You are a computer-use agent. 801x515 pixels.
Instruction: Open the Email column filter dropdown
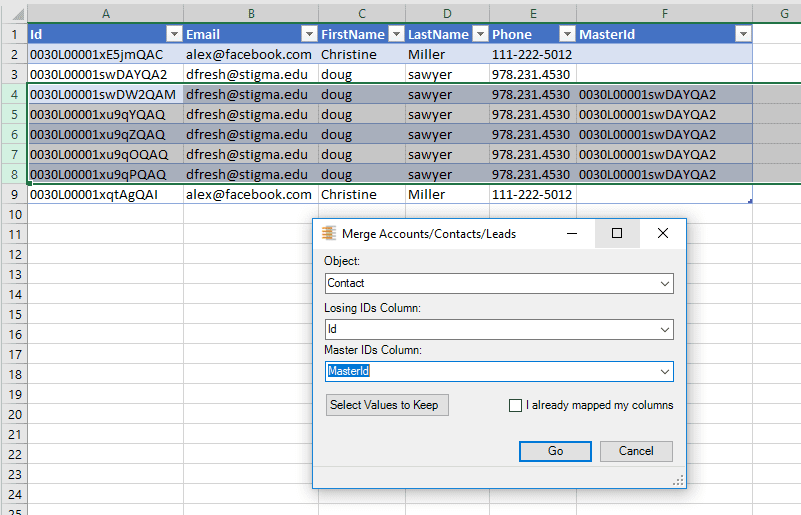[x=309, y=34]
